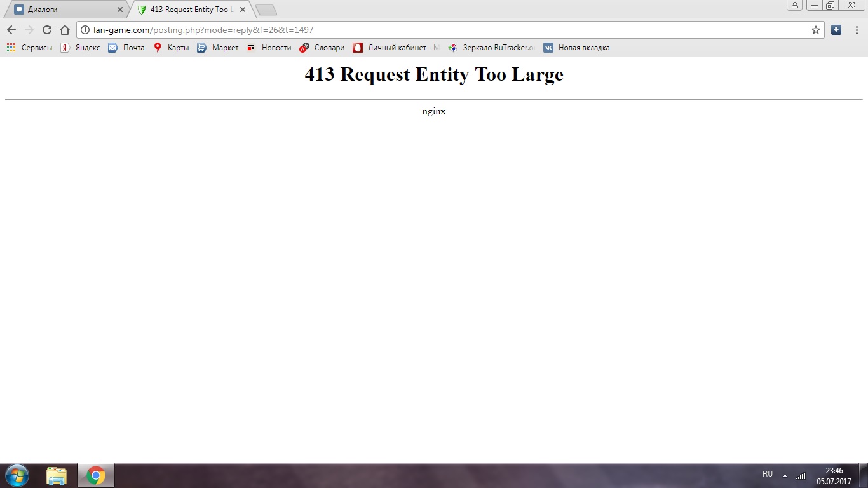Click the download extension icon
Screen dimensions: 868x488
coord(836,30)
